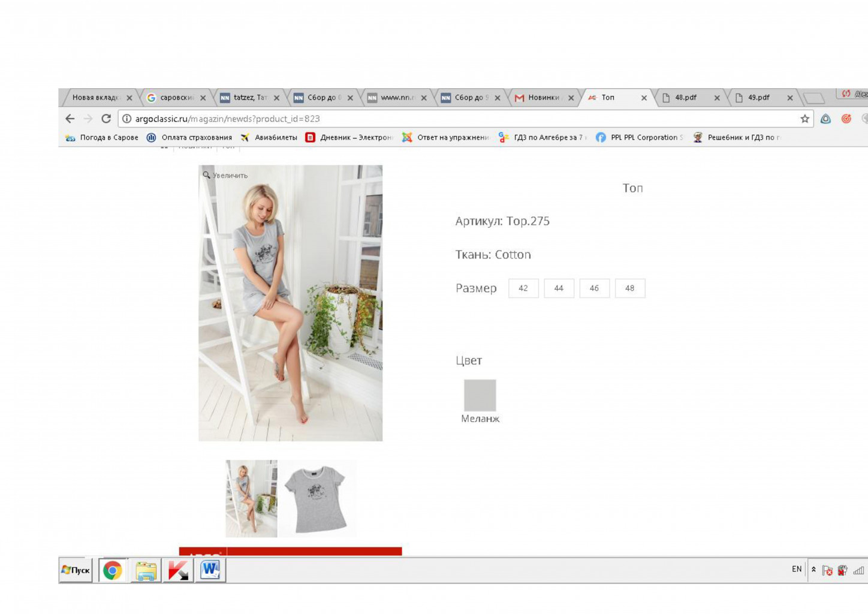
Task: Open the Авиабилеты bookmark
Action: point(269,137)
